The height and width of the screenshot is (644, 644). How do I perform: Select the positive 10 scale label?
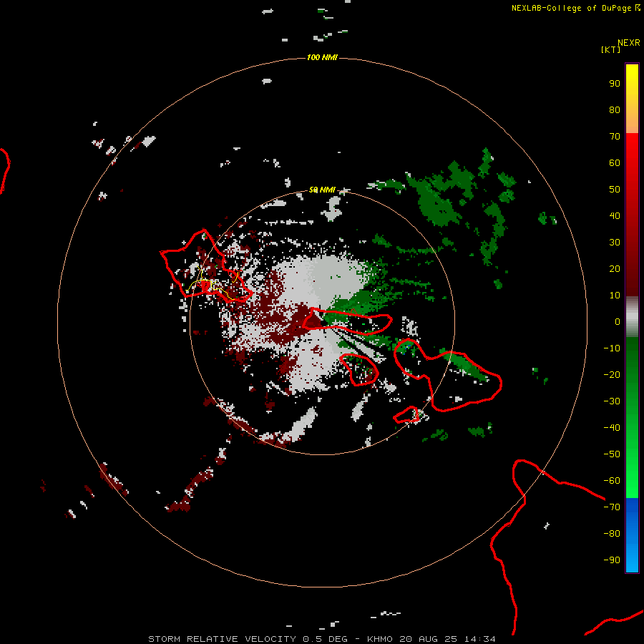point(615,296)
